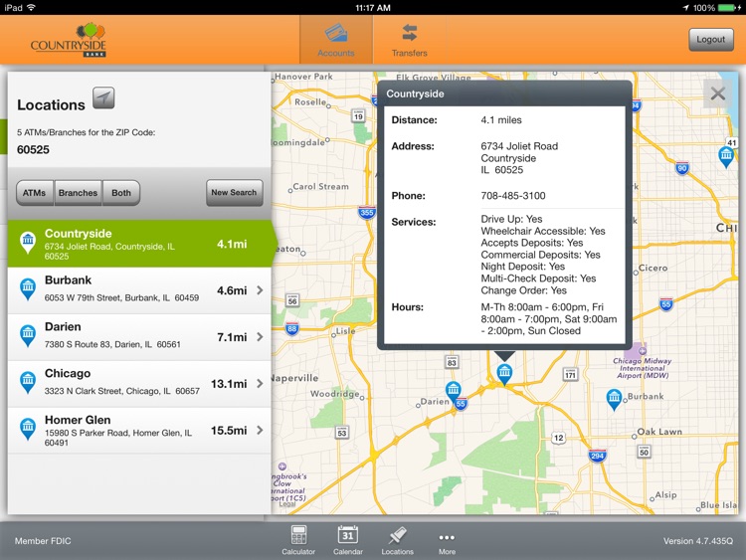Tap the Countryside Bank logo

point(69,40)
